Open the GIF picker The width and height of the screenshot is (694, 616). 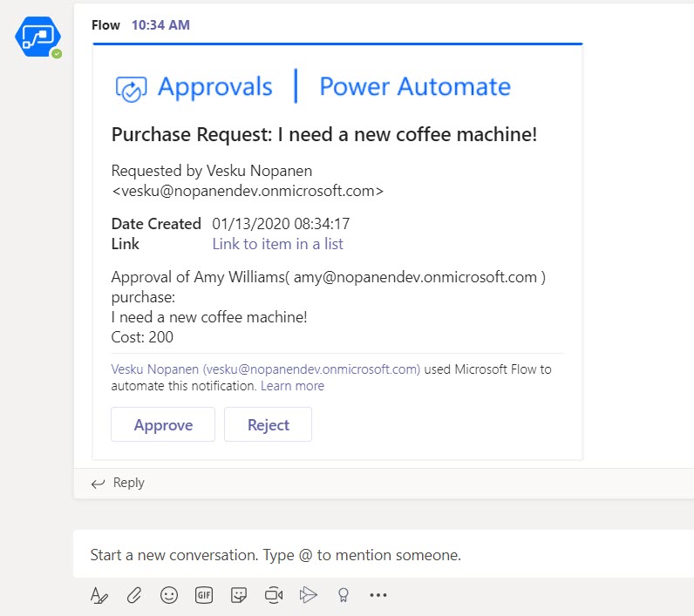(x=204, y=595)
